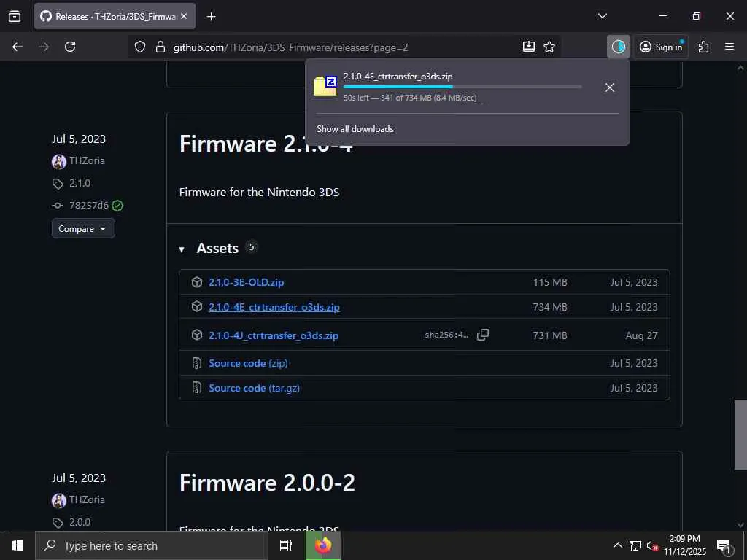Open the tracking protection shield icon
This screenshot has height=560, width=747.
(139, 47)
